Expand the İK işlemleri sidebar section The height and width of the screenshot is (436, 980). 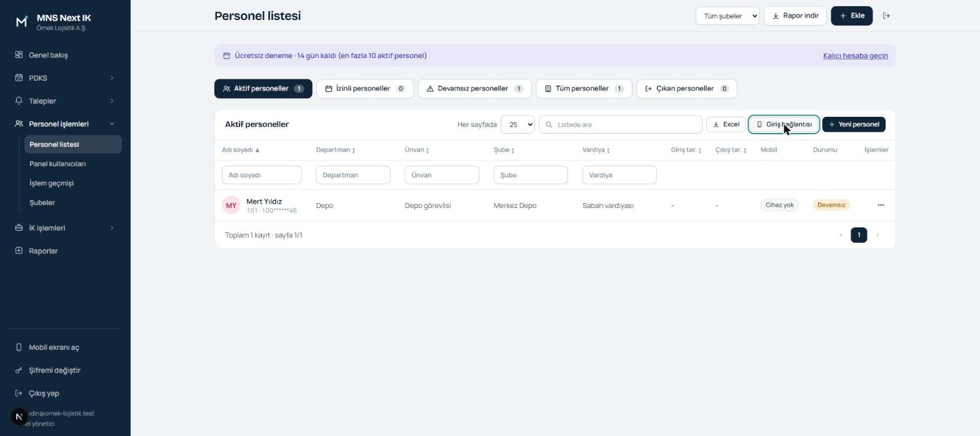tap(65, 228)
